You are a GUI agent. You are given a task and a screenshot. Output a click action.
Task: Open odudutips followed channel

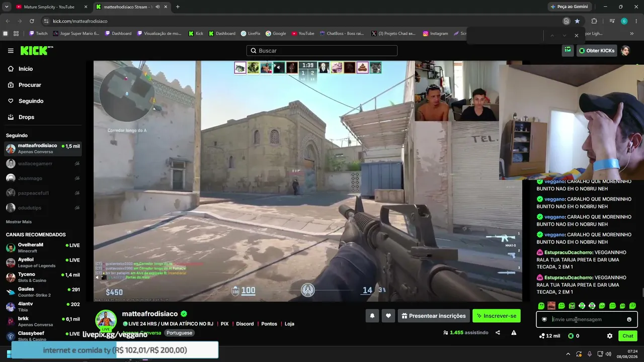click(x=43, y=208)
